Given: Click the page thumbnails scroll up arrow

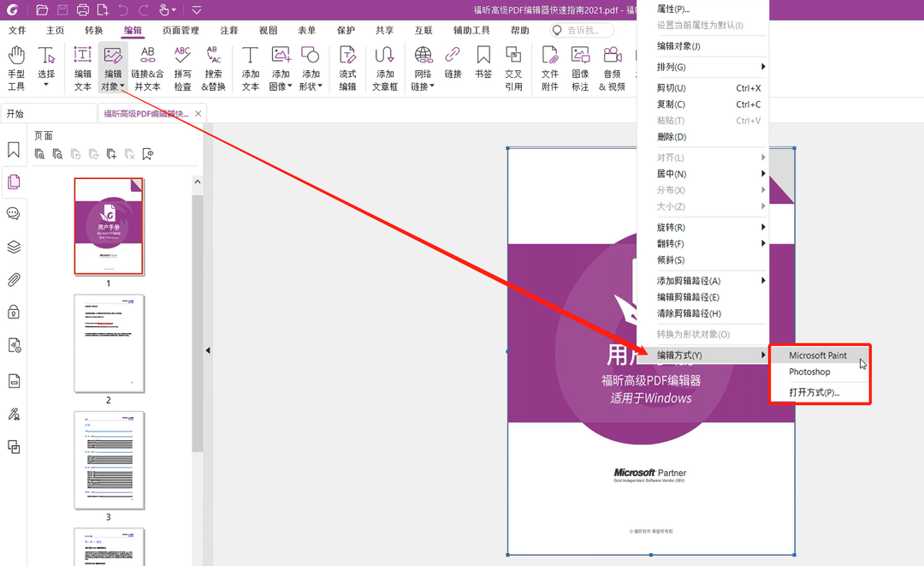Looking at the screenshot, I should coord(198,182).
